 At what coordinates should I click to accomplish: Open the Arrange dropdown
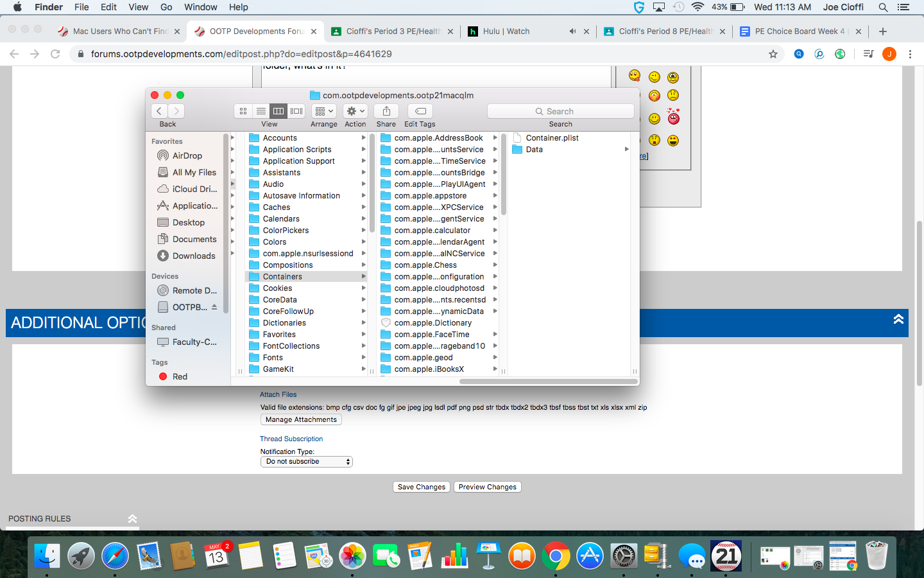tap(324, 111)
